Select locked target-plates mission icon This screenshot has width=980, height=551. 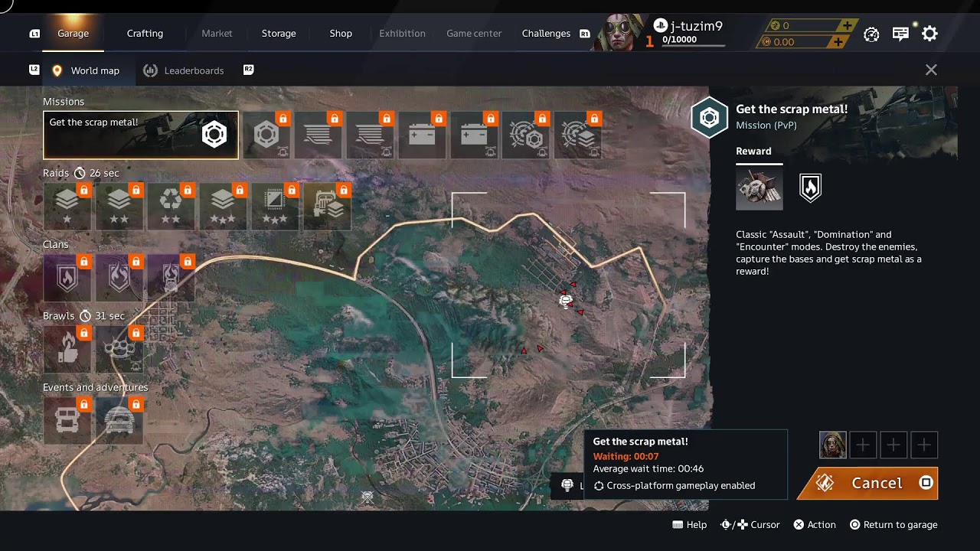[x=579, y=135]
